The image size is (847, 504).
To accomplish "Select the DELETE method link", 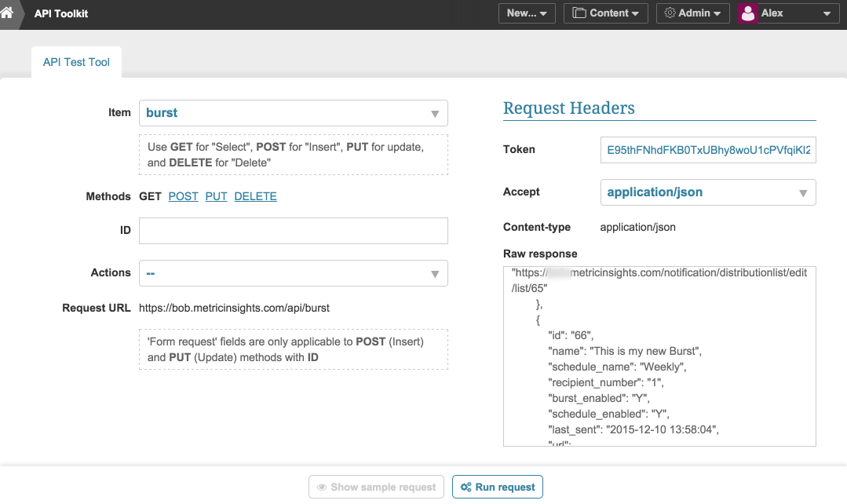I will click(255, 196).
